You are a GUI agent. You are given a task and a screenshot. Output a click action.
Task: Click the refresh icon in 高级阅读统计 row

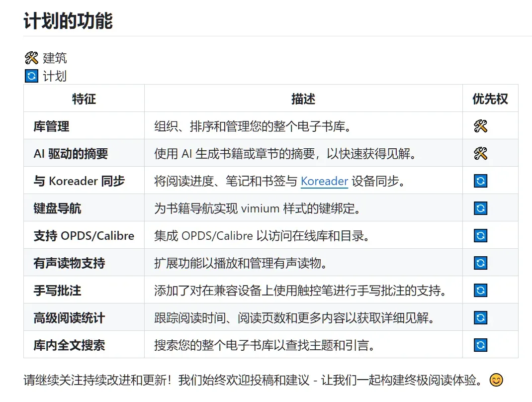[x=480, y=318]
